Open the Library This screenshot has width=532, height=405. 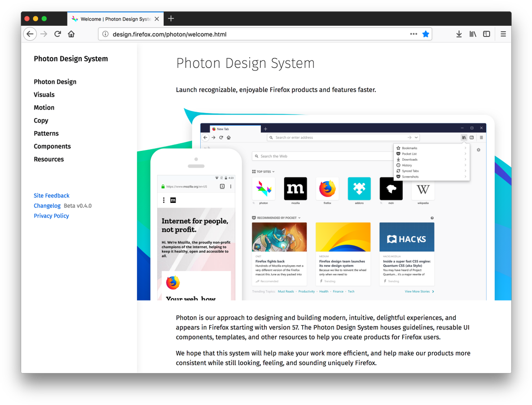[x=473, y=34]
